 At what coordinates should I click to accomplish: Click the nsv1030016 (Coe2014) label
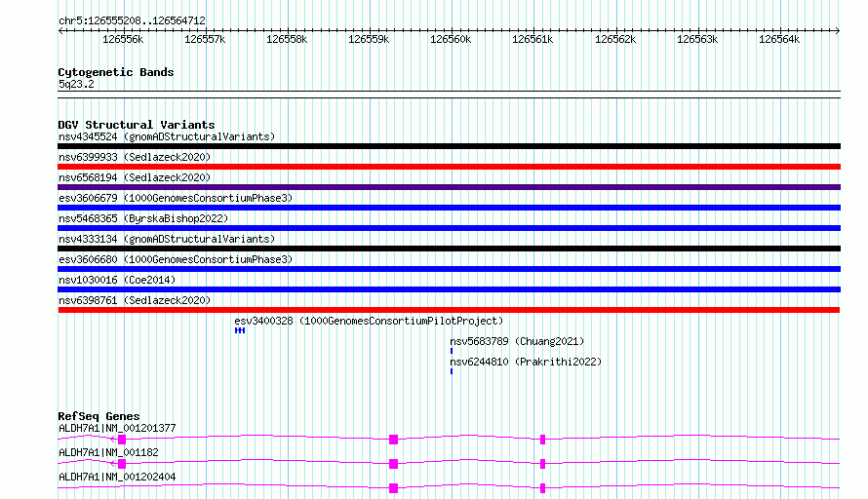117,280
